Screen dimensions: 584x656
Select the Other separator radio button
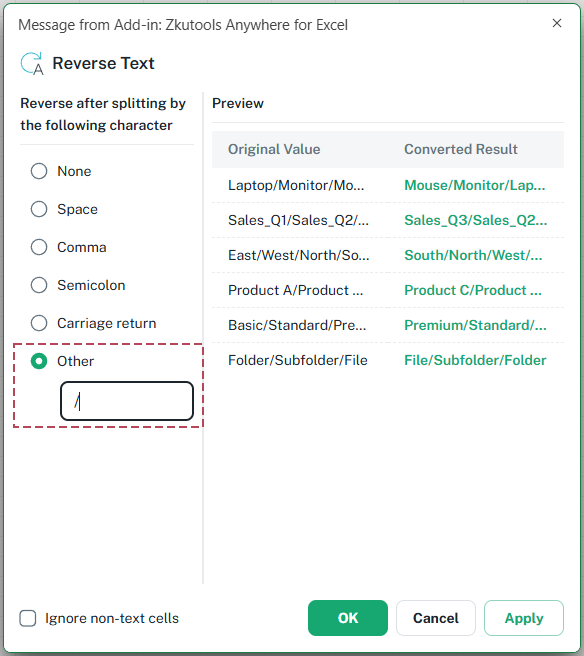39,361
